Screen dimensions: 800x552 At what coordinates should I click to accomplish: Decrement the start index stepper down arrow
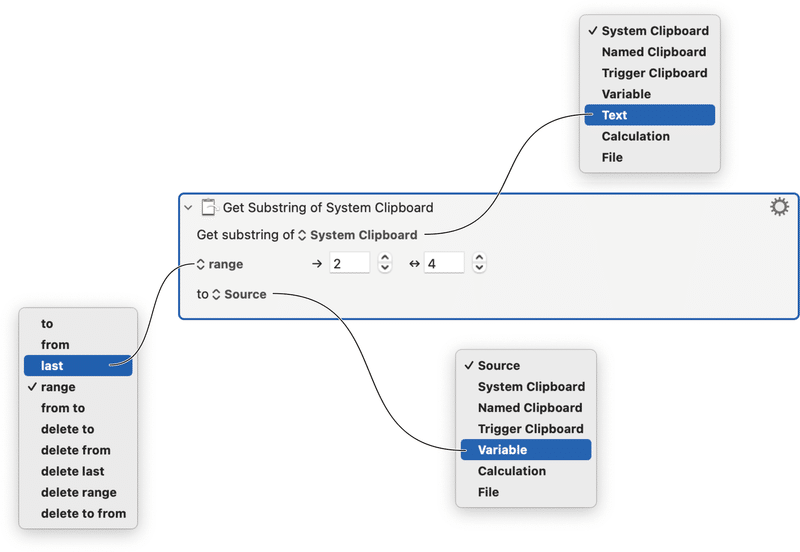click(385, 268)
